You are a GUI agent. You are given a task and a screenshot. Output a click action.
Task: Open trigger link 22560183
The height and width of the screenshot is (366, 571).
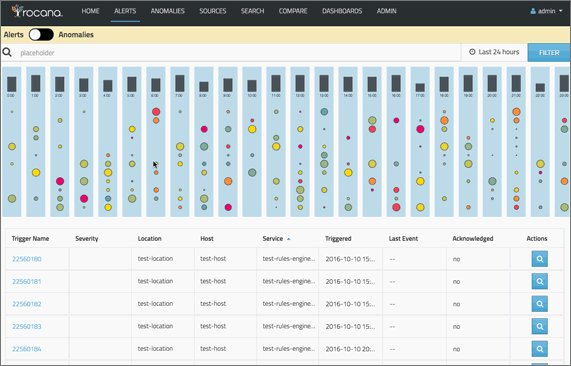click(x=27, y=326)
